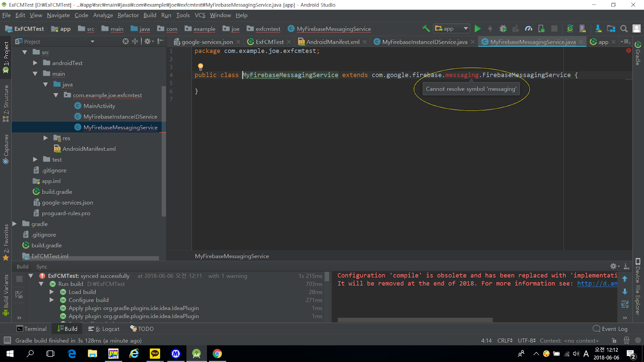Viewport: 644px width, 362px height.
Task: Collapse all in the Project panel
Action: click(135, 41)
